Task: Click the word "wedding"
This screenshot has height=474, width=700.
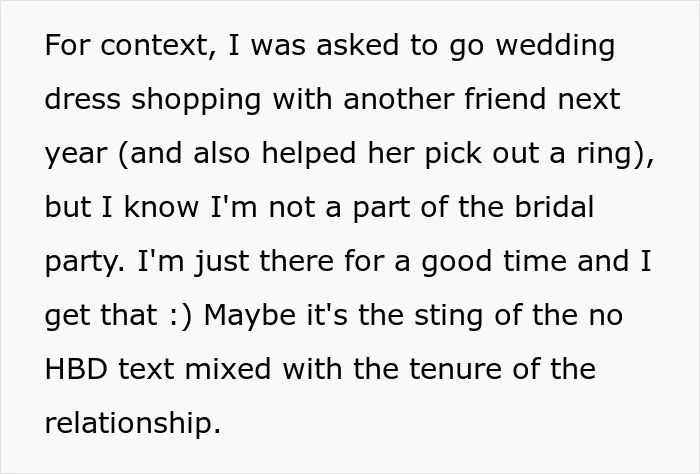Action: 555,46
